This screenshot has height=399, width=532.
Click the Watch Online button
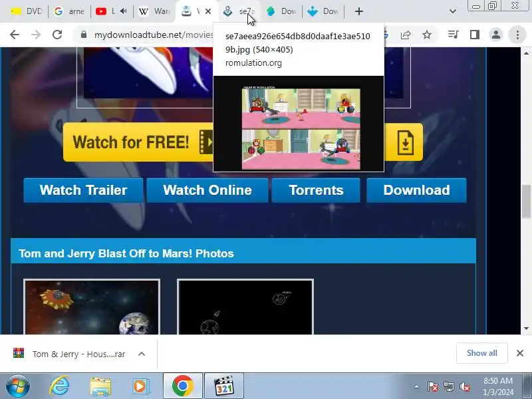click(x=207, y=190)
